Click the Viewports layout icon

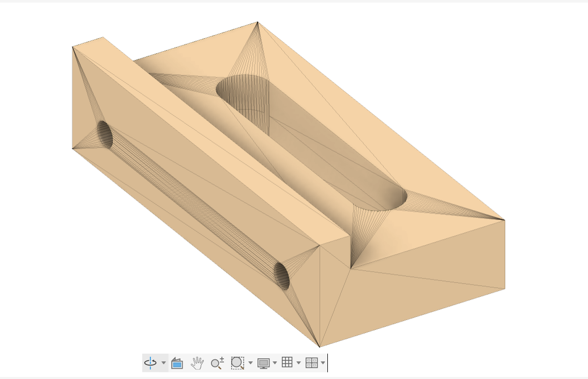click(311, 363)
